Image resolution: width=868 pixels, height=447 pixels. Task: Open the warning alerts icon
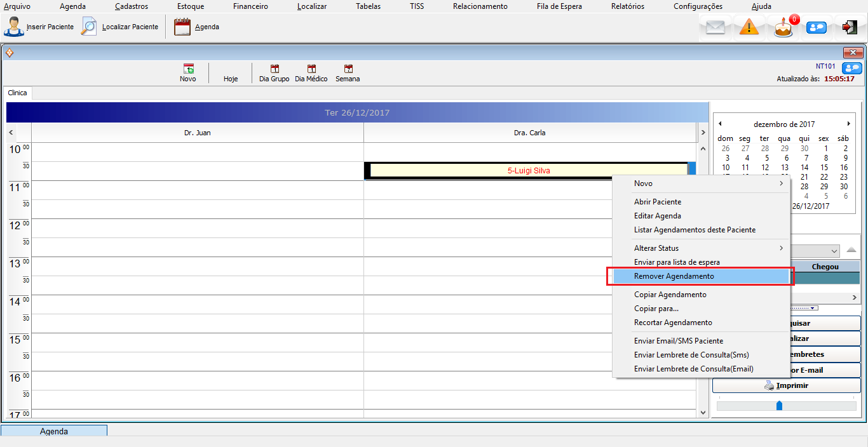pyautogui.click(x=749, y=27)
